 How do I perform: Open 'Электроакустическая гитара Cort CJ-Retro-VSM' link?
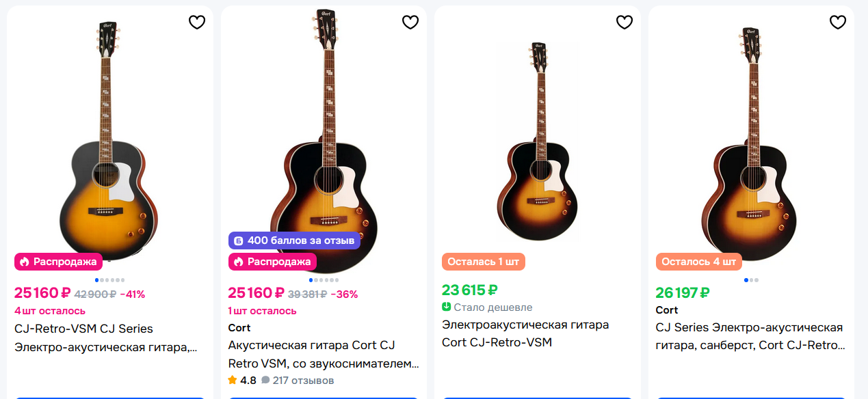525,333
